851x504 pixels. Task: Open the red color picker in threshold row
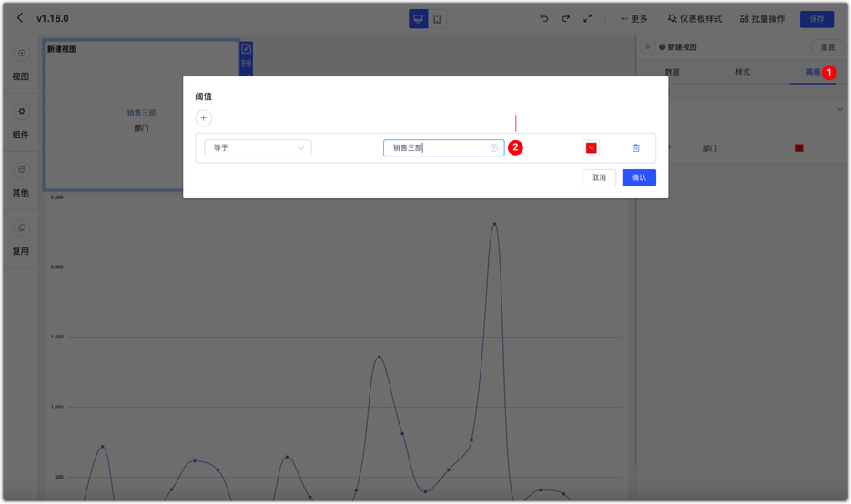(x=591, y=147)
